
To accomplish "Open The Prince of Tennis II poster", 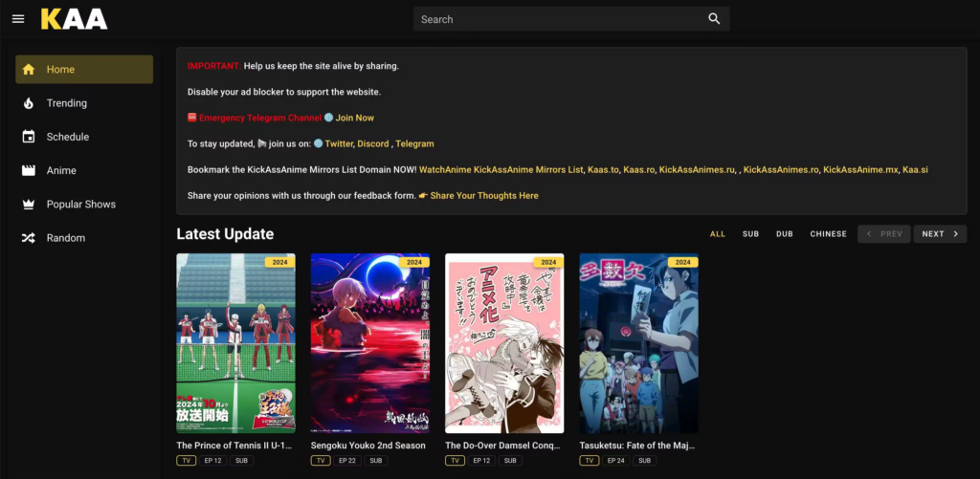I will 235,343.
